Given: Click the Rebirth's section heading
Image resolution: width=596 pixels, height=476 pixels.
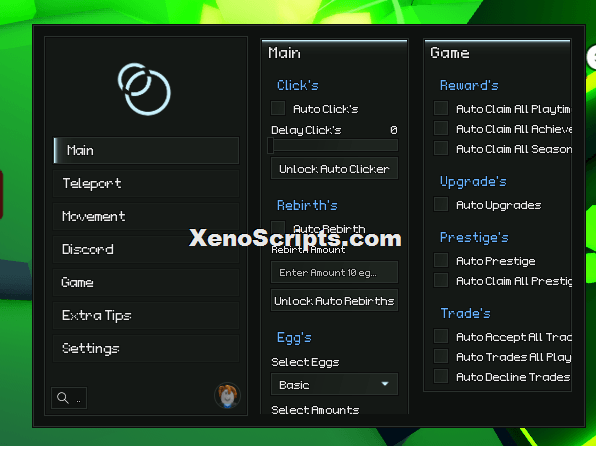Looking at the screenshot, I should 307,205.
